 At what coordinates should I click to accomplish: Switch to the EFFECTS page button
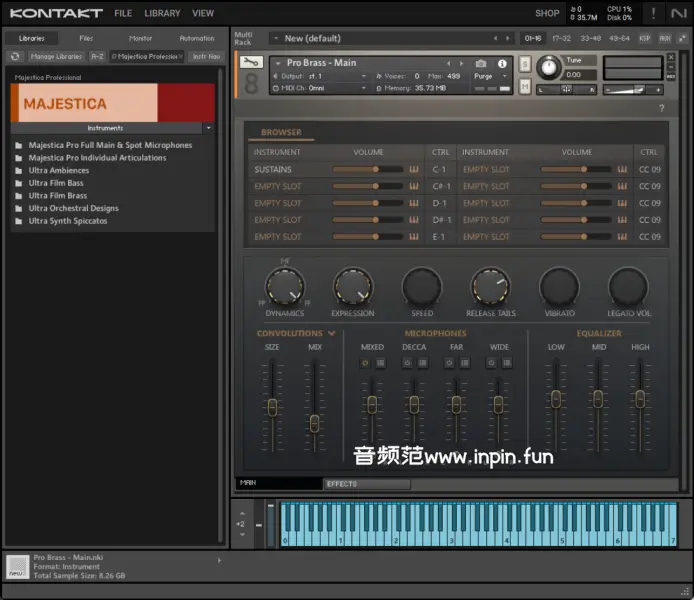coord(366,484)
